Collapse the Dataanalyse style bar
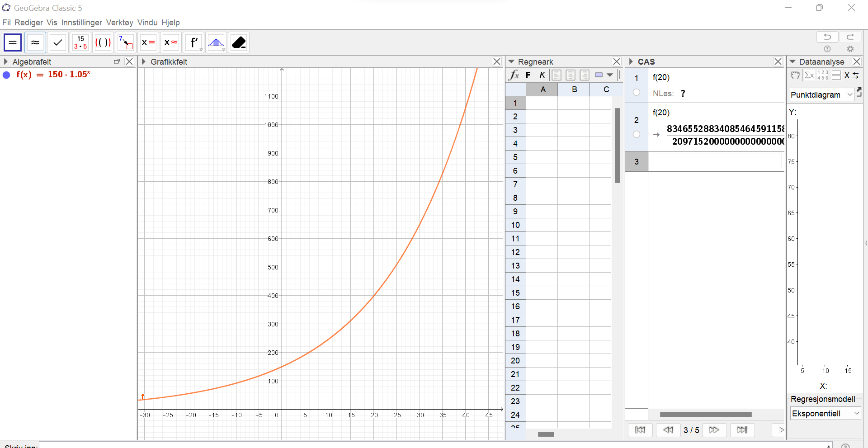The height and width of the screenshot is (448, 868). pos(793,61)
